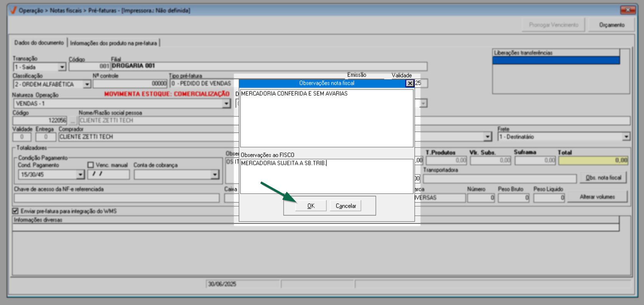
Task: Select the highlighted Liberações transferências row
Action: 556,60
